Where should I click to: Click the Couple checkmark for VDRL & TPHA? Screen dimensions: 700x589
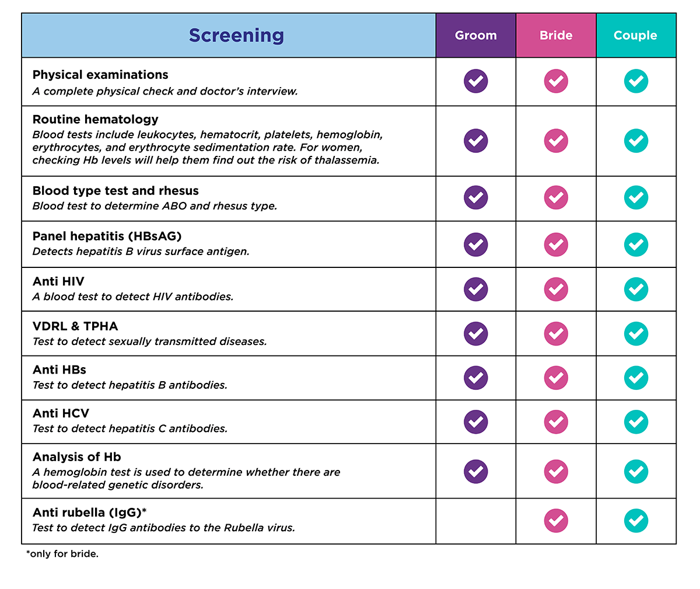pyautogui.click(x=636, y=333)
